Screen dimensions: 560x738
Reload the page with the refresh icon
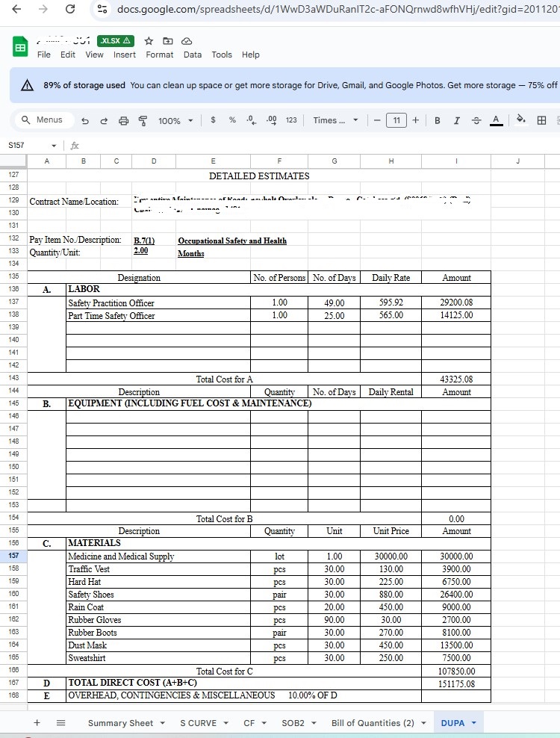70,8
